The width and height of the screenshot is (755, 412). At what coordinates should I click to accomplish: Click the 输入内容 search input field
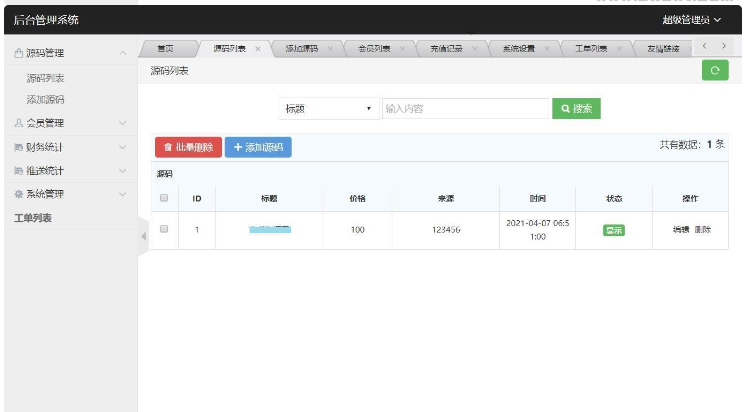coord(466,109)
